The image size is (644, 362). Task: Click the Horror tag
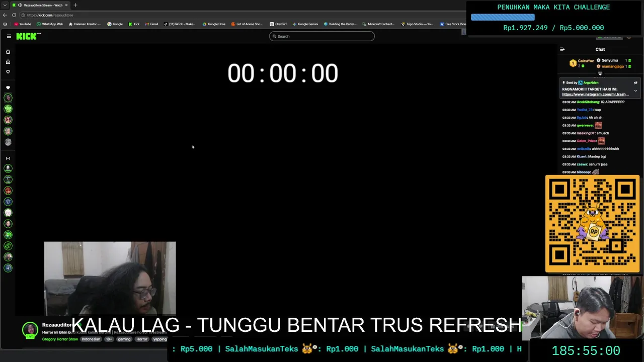(142, 339)
